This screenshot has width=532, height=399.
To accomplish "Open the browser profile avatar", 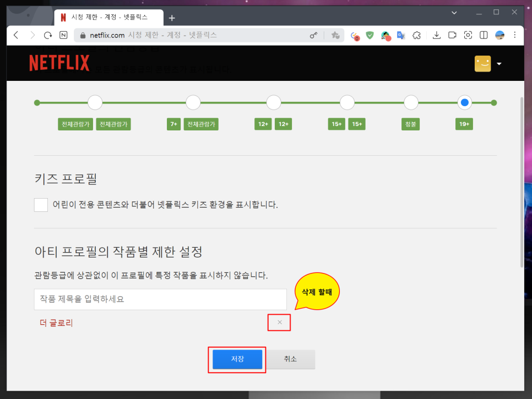I will click(500, 35).
